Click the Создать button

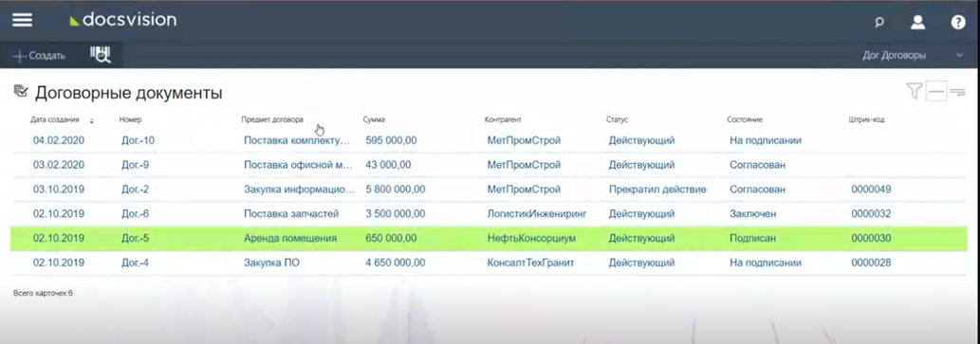click(39, 56)
